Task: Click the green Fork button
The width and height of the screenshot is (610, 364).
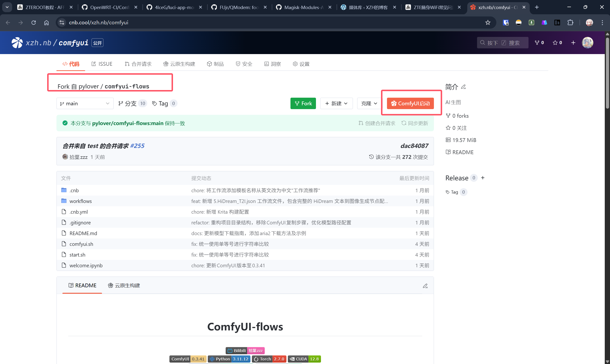Action: point(303,104)
